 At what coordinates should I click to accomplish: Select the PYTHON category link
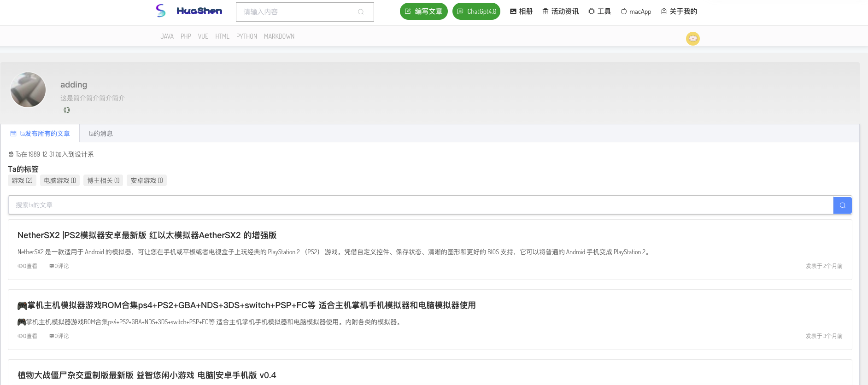(246, 36)
